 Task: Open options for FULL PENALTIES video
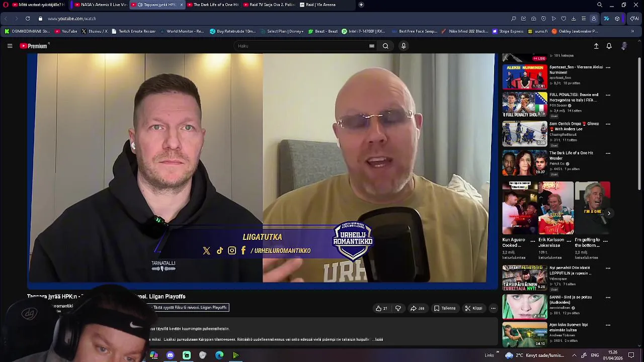click(x=608, y=95)
